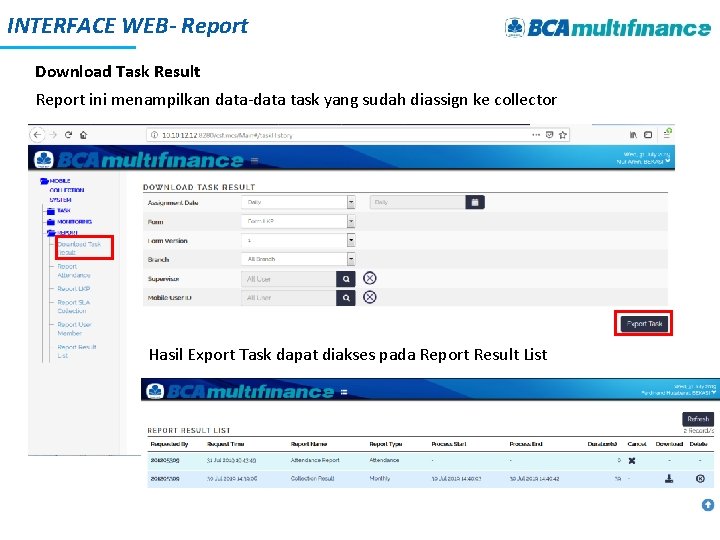Image resolution: width=720 pixels, height=540 pixels.
Task: Open Download Task Result in sidebar
Action: pos(79,248)
